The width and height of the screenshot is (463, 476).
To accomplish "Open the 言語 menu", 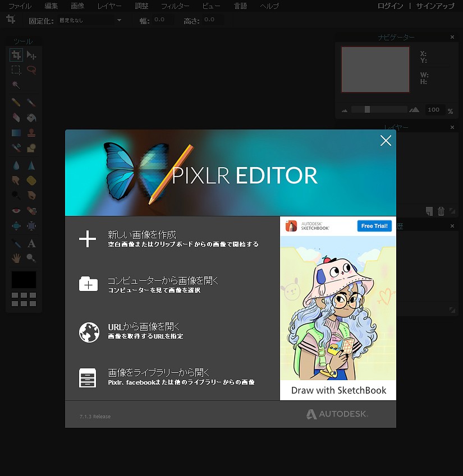I will pos(240,6).
